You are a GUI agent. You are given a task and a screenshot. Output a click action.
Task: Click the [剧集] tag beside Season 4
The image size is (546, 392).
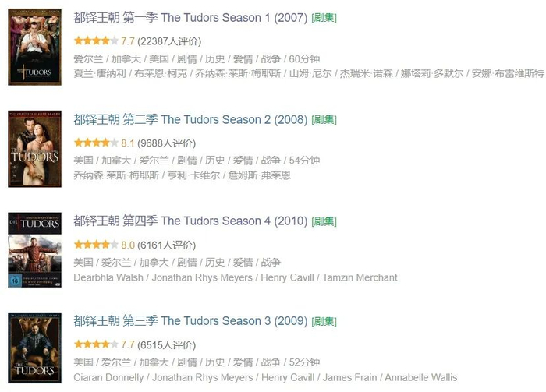(324, 221)
